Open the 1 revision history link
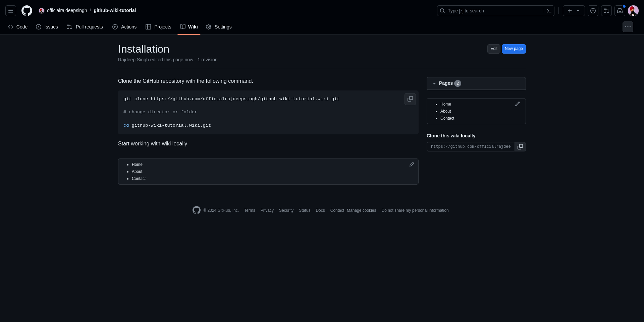This screenshot has width=644, height=322. [207, 60]
